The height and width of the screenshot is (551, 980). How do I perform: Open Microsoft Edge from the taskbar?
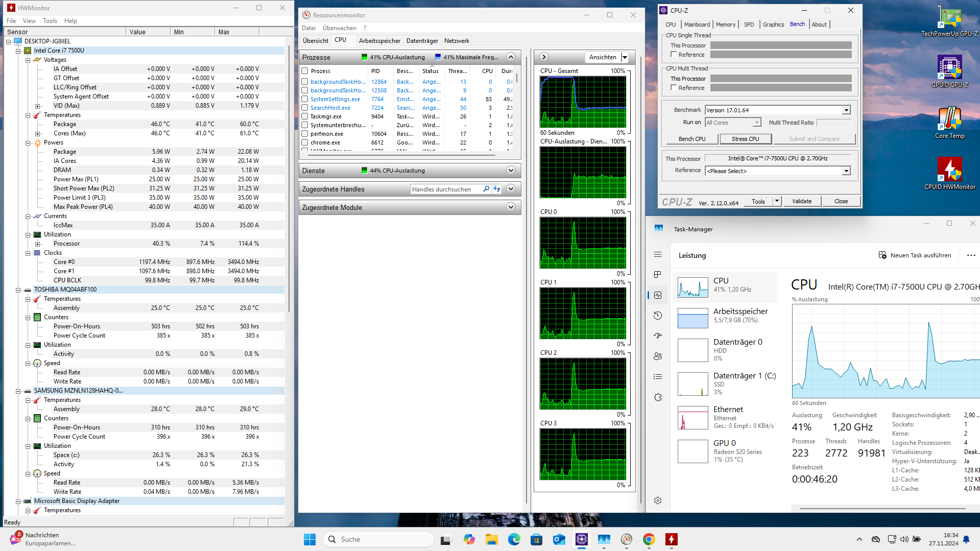(x=514, y=539)
